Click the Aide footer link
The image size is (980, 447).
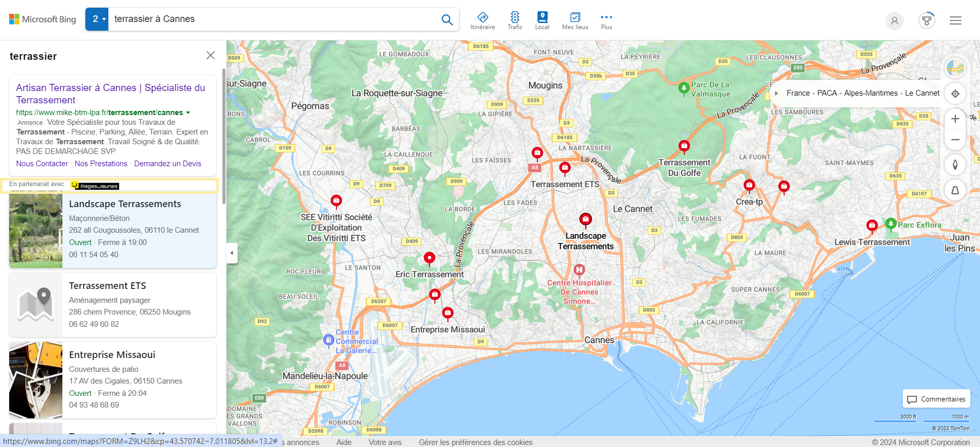tap(344, 442)
